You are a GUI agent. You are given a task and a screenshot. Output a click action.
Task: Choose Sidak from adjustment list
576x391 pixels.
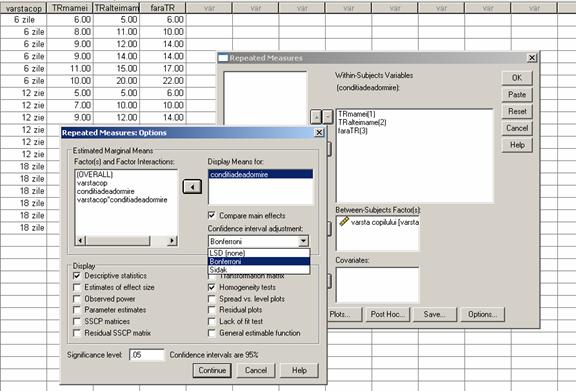click(259, 269)
